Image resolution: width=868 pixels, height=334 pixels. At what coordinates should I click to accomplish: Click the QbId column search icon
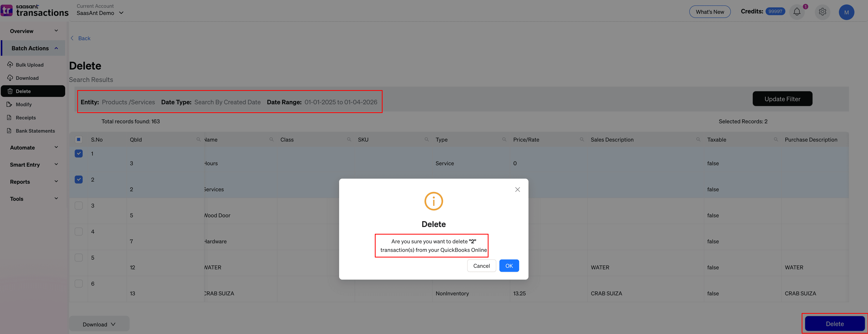tap(198, 139)
